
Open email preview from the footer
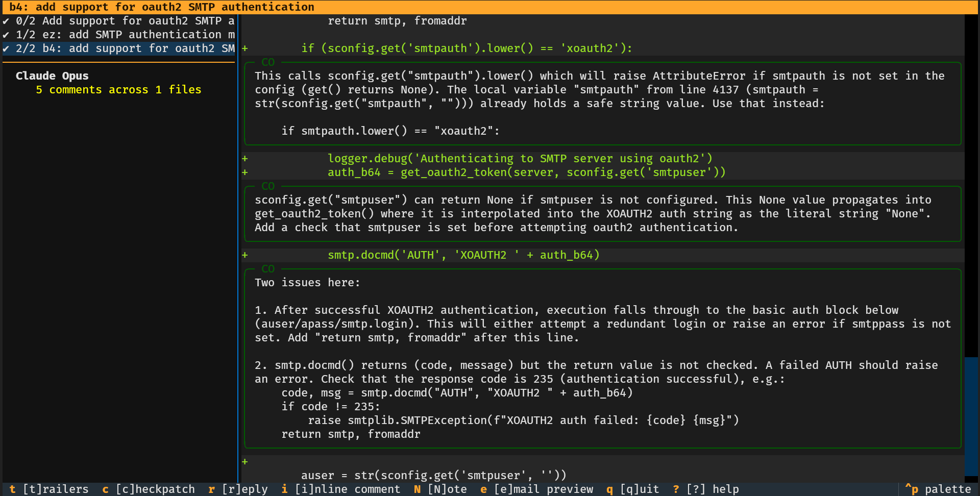click(x=536, y=489)
